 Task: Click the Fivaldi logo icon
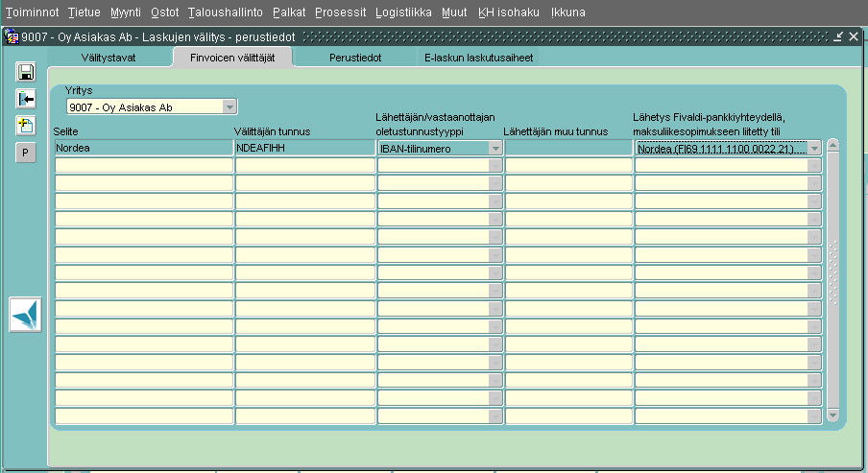(25, 315)
